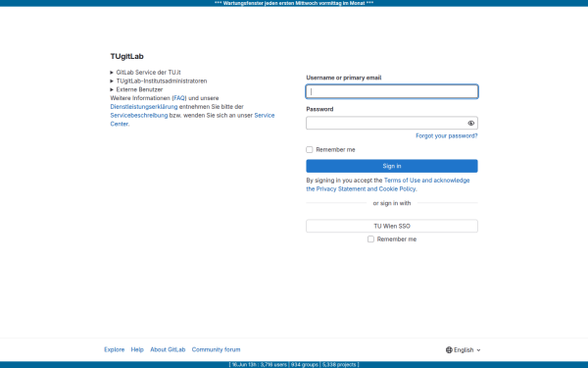Open About GitLab footer link
This screenshot has height=368, width=588.
[168, 349]
